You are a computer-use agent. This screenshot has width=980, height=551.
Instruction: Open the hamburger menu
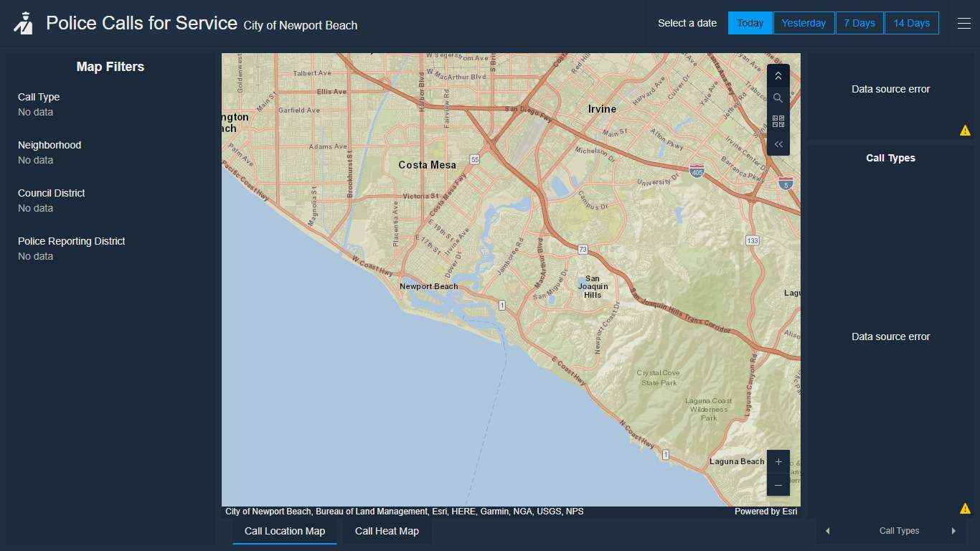pos(963,23)
